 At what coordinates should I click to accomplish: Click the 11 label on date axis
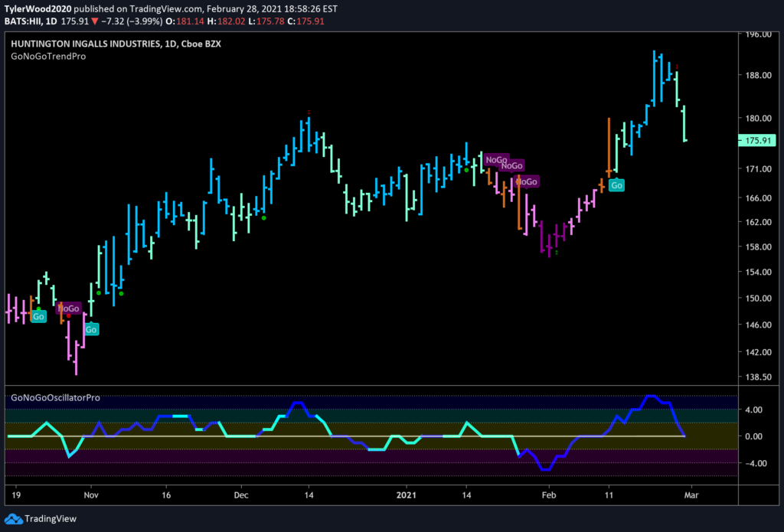[x=609, y=495]
